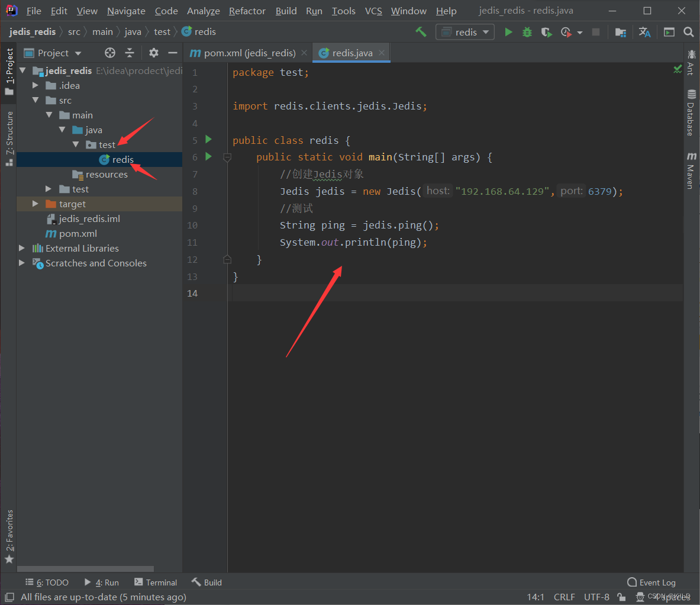700x605 pixels.
Task: Open the Project view mode dropdown
Action: (x=53, y=53)
